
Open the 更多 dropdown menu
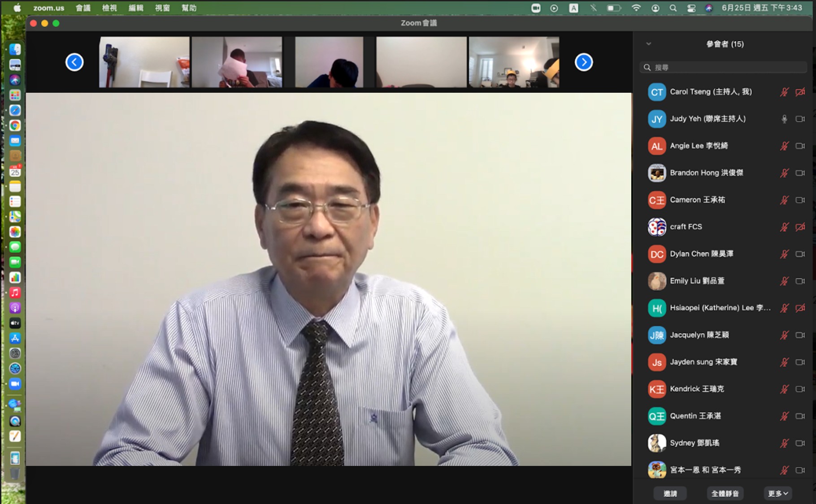coord(777,493)
